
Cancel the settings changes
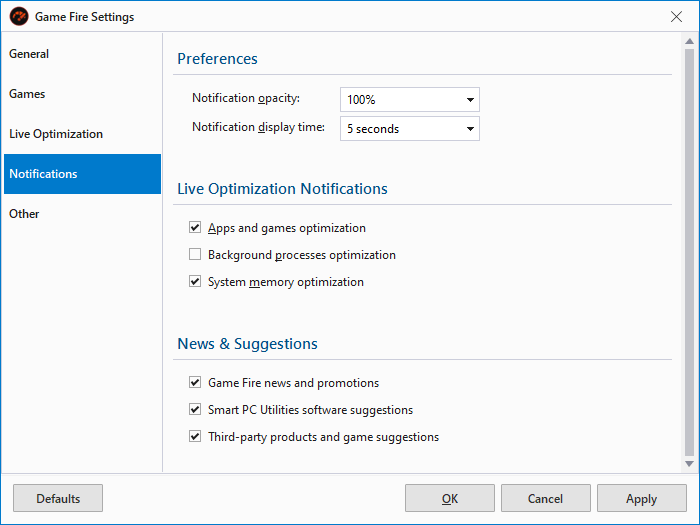tap(546, 498)
